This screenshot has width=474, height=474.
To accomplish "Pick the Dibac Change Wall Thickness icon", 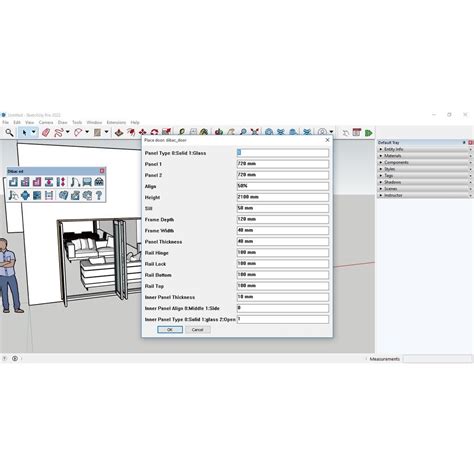I will pos(49,182).
